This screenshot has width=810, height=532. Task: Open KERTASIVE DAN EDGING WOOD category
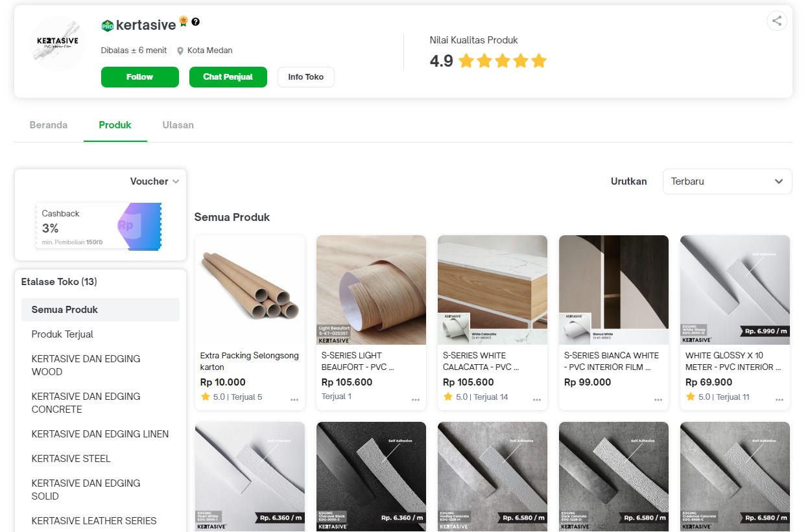click(86, 365)
